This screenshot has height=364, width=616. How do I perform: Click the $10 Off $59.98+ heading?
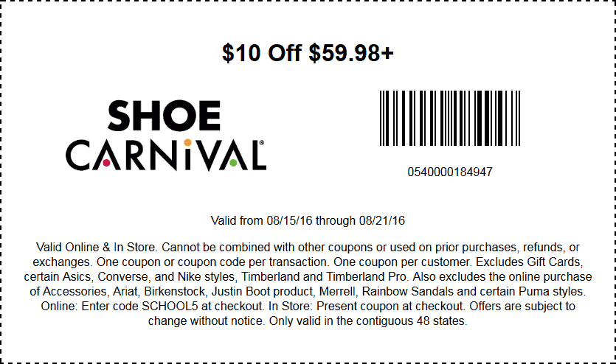pos(308,52)
